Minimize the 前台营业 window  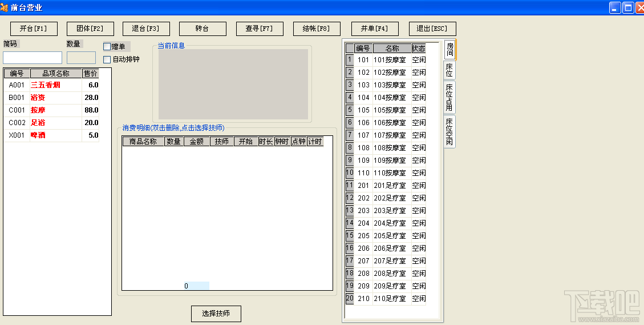click(x=615, y=8)
